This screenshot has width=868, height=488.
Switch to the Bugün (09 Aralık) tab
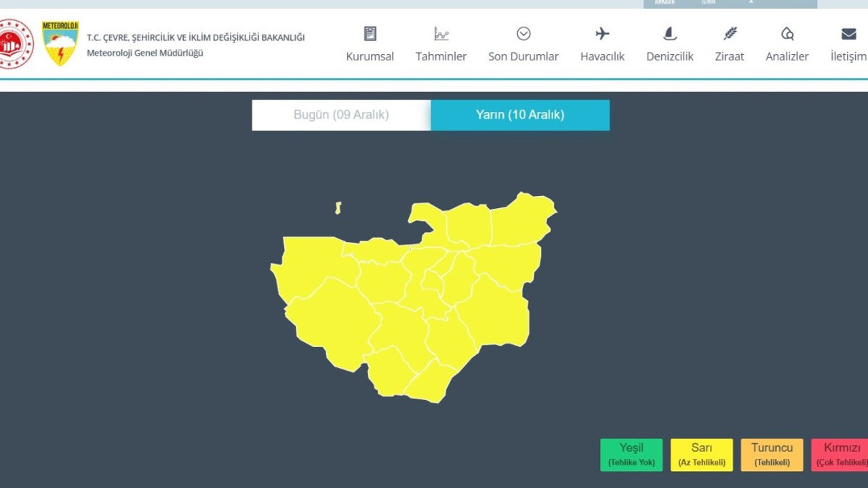(x=341, y=115)
